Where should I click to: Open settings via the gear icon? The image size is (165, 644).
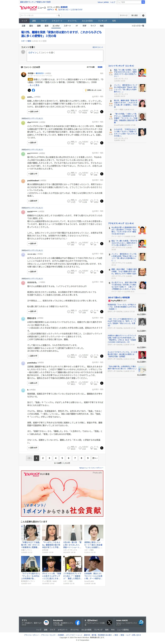click(143, 16)
